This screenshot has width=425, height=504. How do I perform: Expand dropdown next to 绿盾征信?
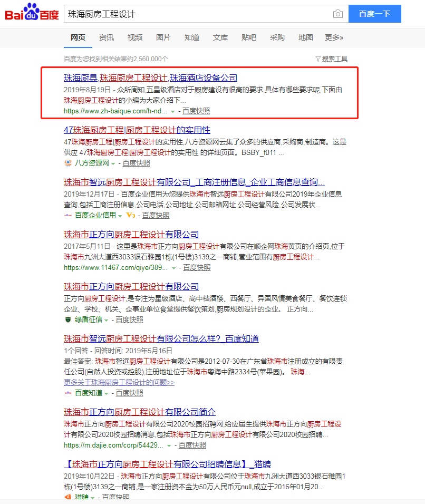107,320
